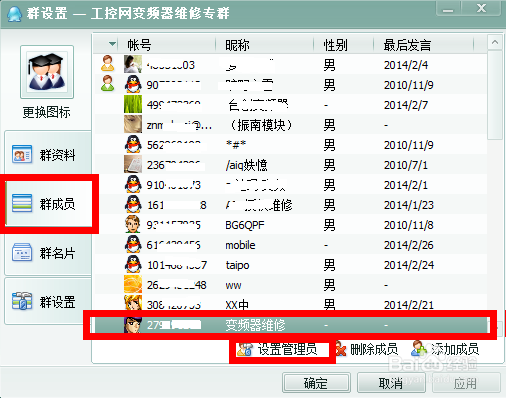Select member named taipo
The height and width of the screenshot is (398, 506).
tap(290, 265)
